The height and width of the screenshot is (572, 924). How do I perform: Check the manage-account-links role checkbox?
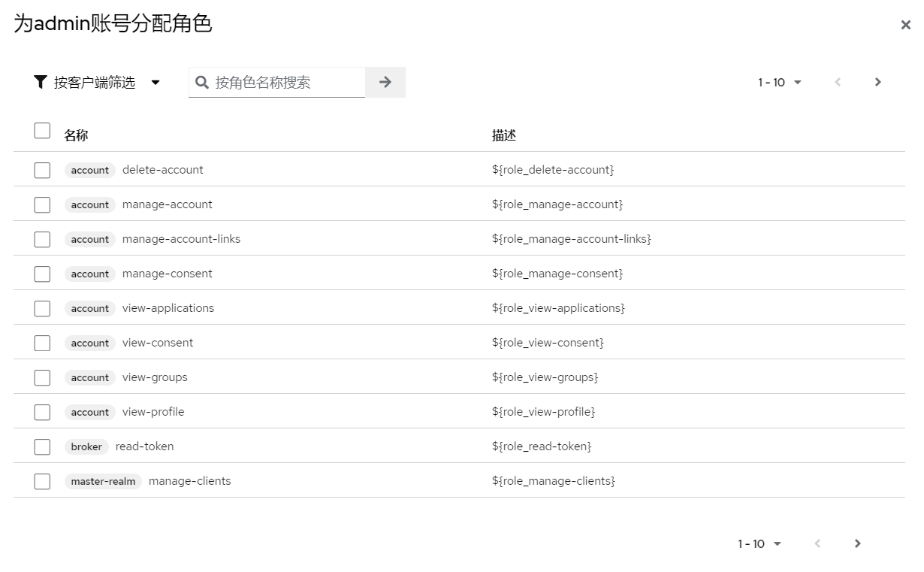pyautogui.click(x=42, y=239)
